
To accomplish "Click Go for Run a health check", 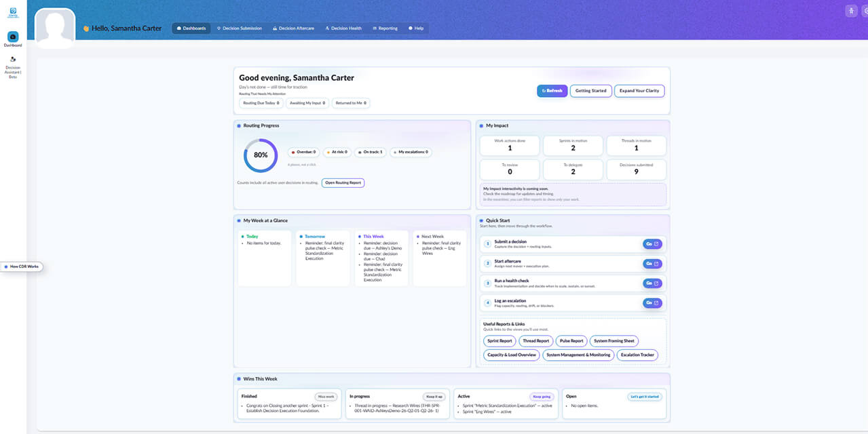I will tap(652, 283).
